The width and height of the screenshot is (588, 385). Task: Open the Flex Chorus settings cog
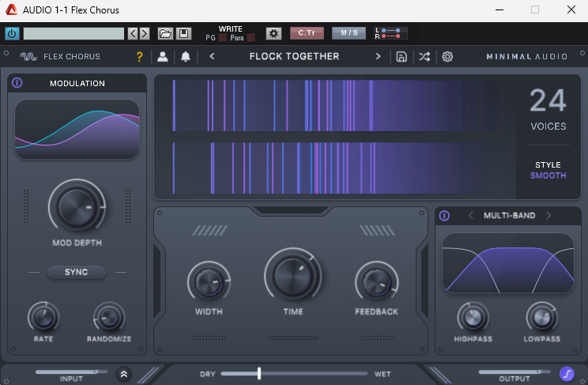447,57
